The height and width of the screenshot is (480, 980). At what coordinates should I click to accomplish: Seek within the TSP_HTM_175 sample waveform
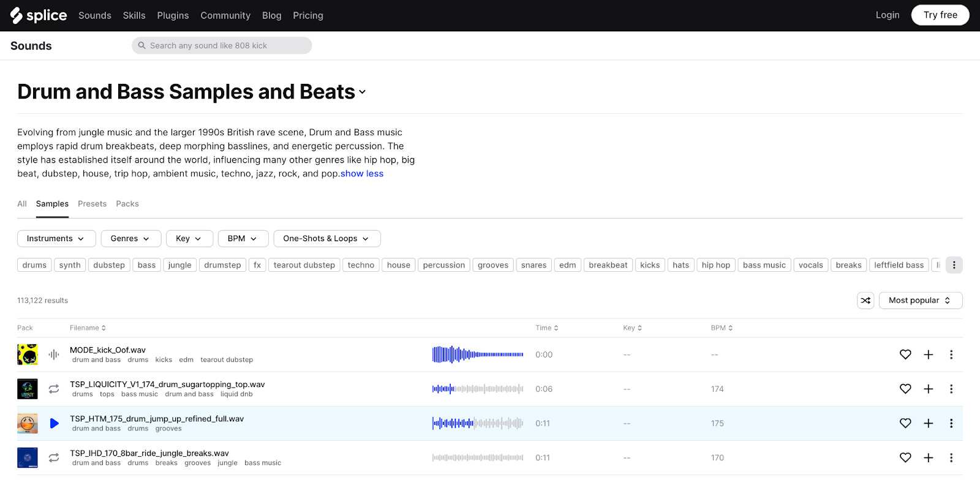pos(478,423)
